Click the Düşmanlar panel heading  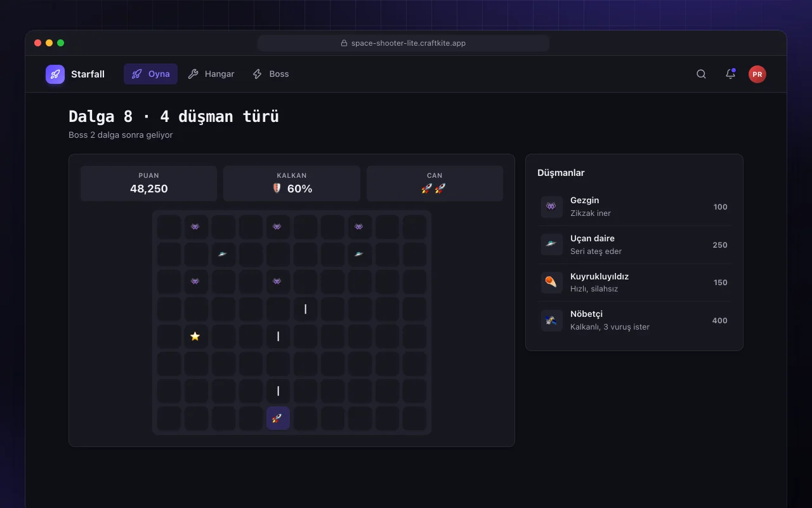pos(561,173)
